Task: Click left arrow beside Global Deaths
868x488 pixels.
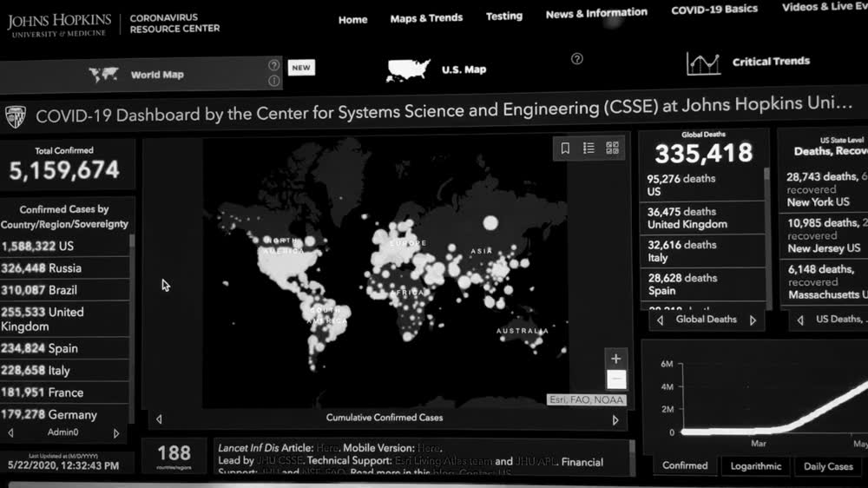Action: coord(660,320)
